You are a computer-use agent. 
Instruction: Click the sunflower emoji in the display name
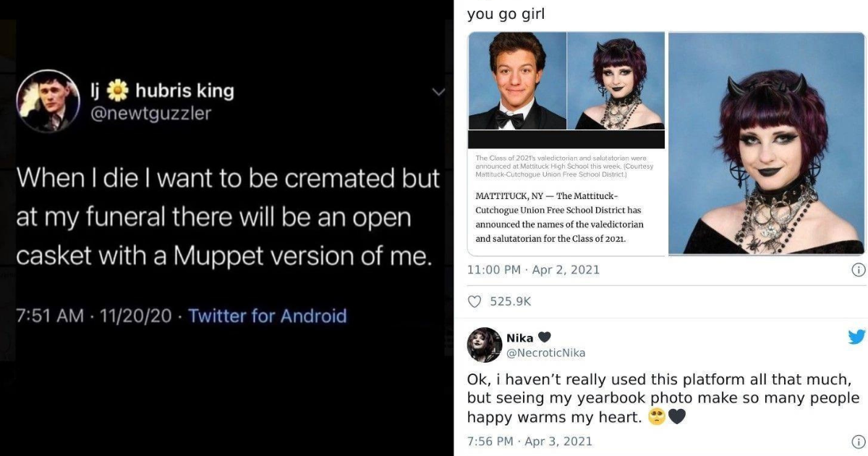pos(118,90)
